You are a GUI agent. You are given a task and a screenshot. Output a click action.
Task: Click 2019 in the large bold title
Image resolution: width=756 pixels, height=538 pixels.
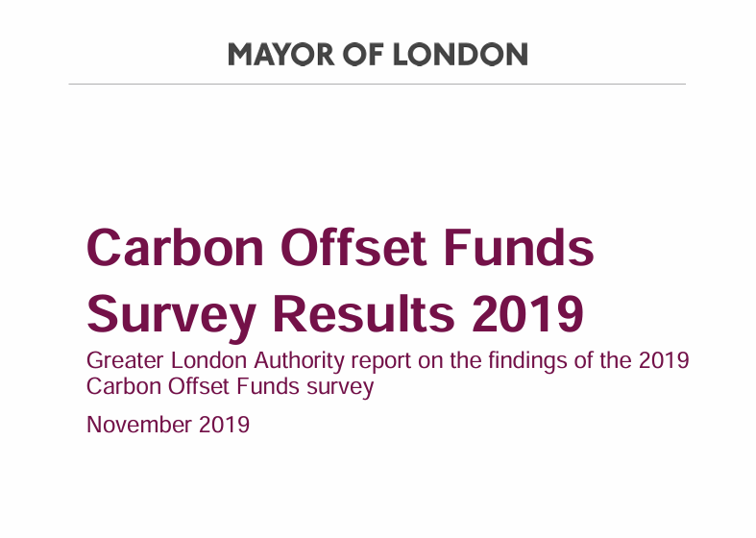point(525,314)
